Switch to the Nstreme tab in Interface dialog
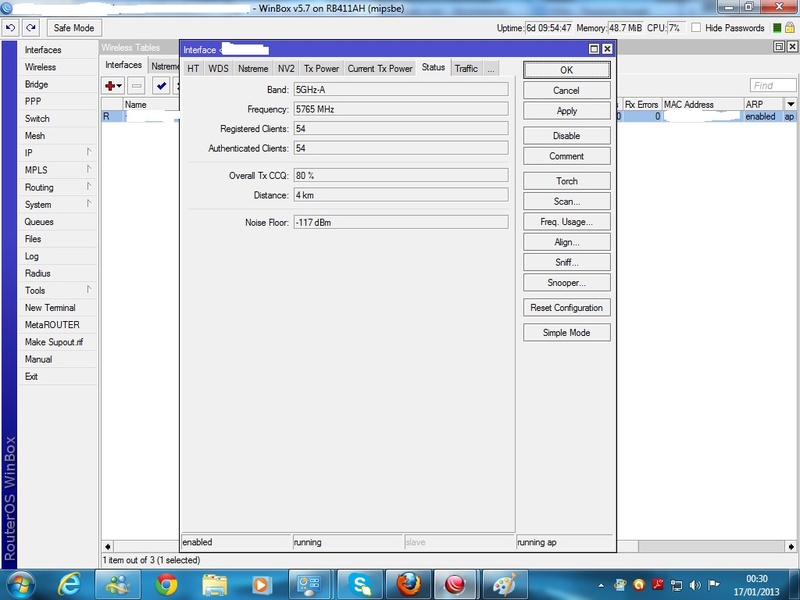 coord(253,68)
